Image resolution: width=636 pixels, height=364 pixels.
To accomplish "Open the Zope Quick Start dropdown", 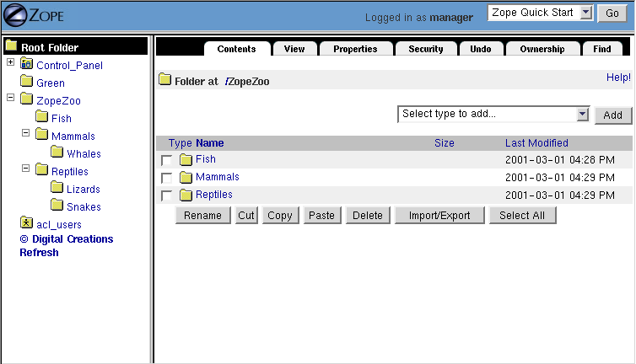I will pos(588,13).
